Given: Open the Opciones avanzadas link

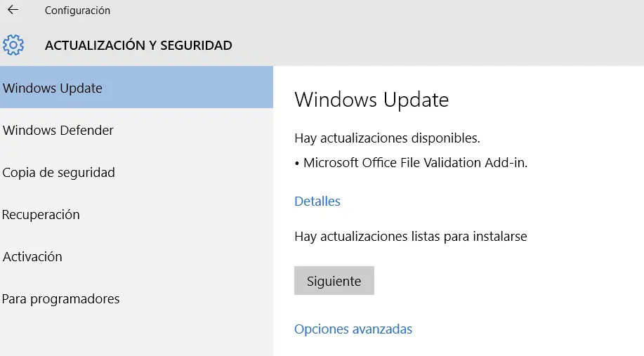Looking at the screenshot, I should (353, 329).
